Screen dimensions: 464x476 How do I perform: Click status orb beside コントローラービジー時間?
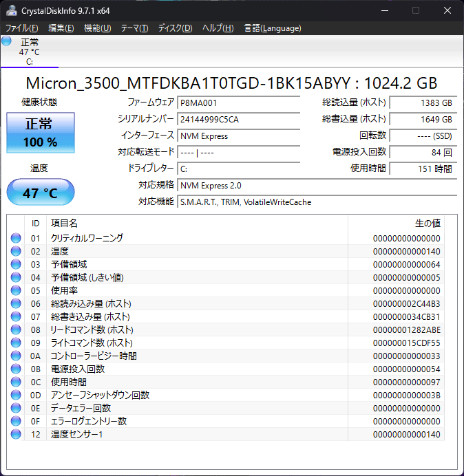[x=16, y=356]
